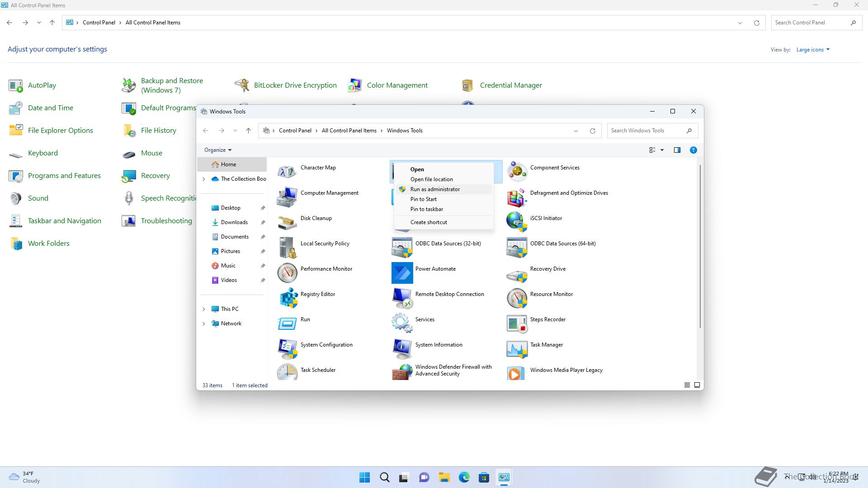Open the Organize dropdown menu
Screen dimensions: 868x488
[x=218, y=150]
